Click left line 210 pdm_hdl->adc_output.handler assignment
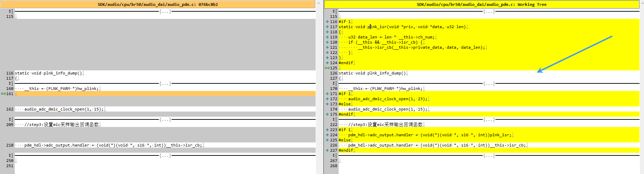The image size is (644, 174). tap(113, 145)
